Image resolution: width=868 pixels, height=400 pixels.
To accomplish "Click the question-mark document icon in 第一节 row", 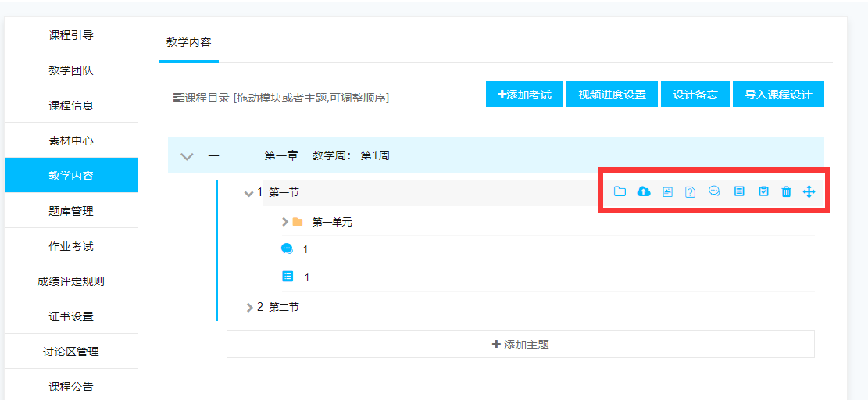I will point(691,191).
